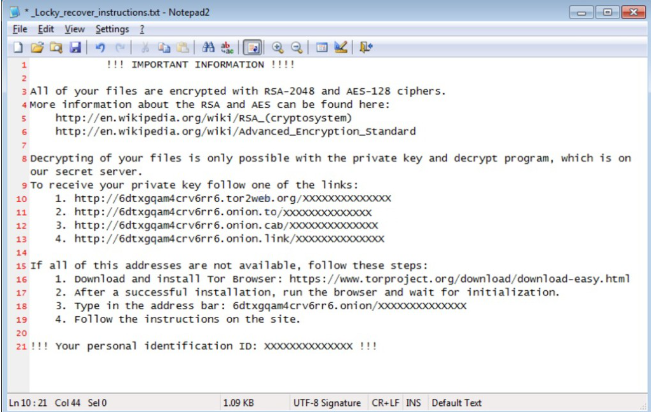651x413 pixels.
Task: Click the onion.to link on line 11
Action: click(223, 212)
